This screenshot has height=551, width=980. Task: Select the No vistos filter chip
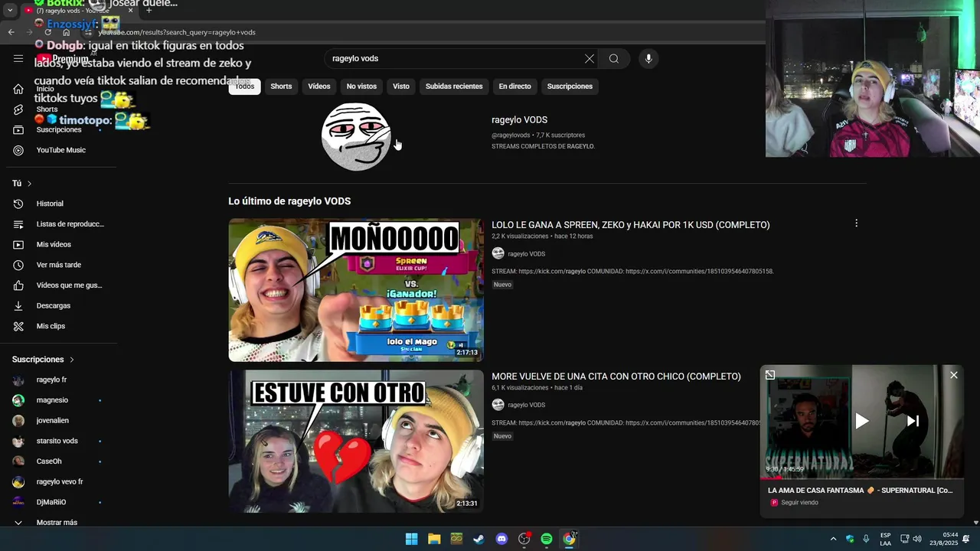361,86
